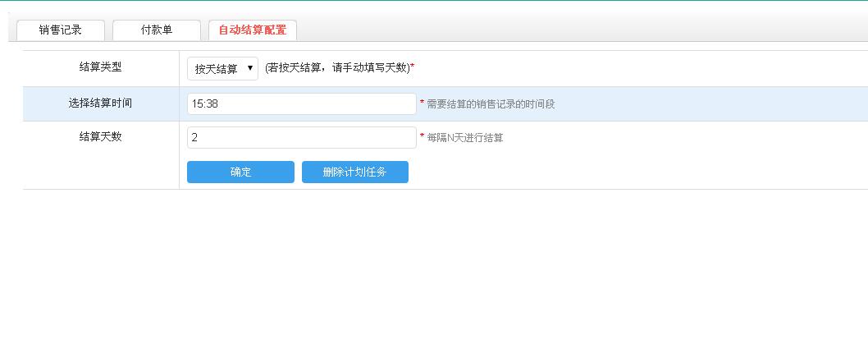Click the 删除计划任务 button
Screen dimensions: 868x363
pos(354,172)
